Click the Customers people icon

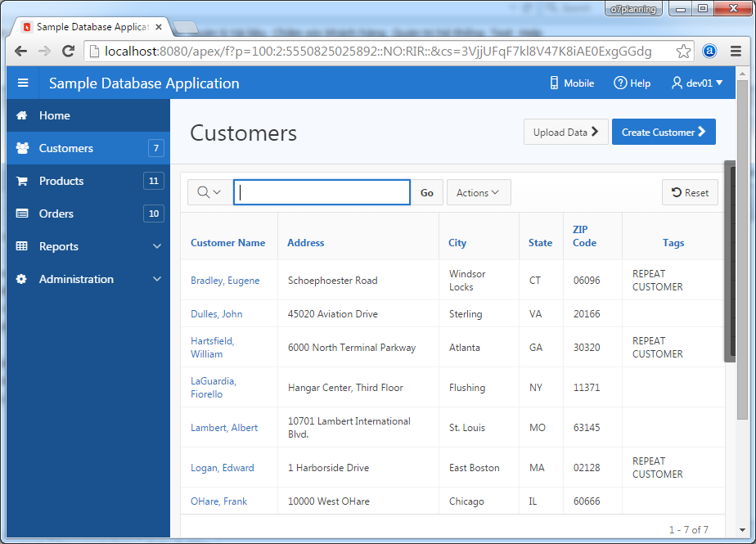click(21, 148)
